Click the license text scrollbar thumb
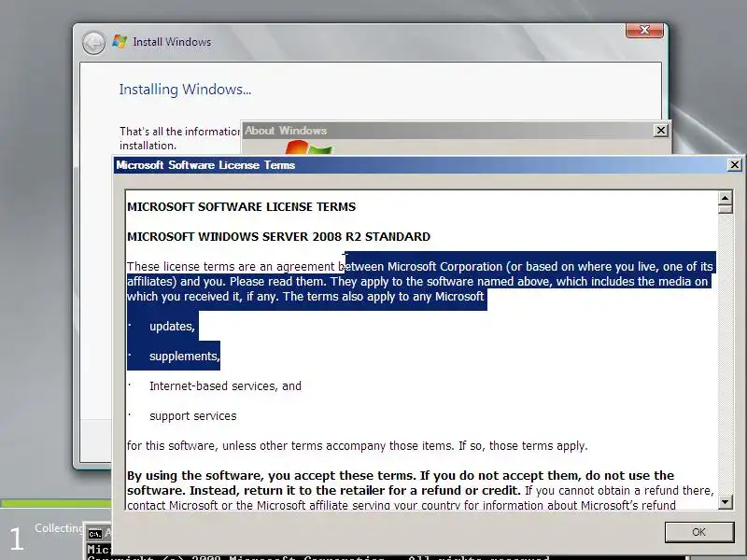The image size is (747, 560). click(x=726, y=209)
